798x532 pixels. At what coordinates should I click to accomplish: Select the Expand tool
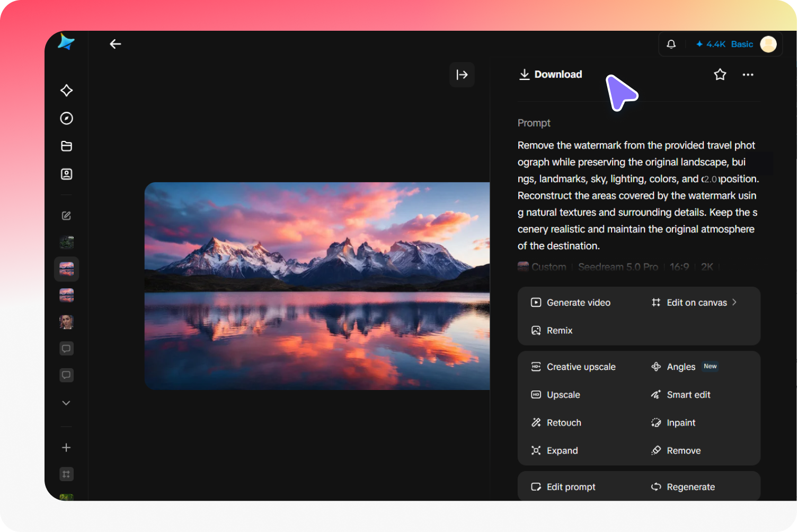click(x=554, y=451)
